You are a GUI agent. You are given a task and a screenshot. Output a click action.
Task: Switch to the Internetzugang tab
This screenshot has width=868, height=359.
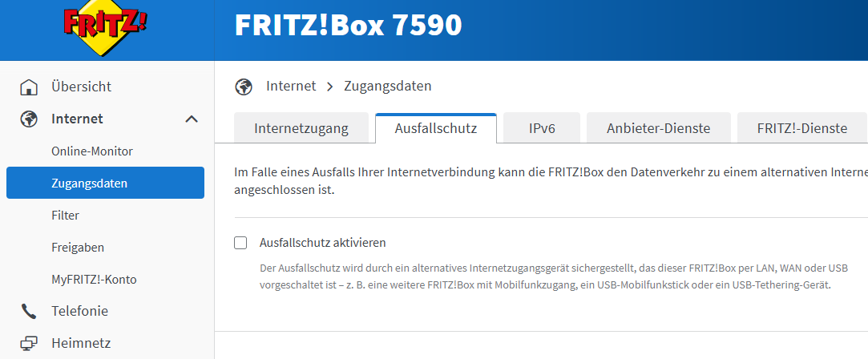(301, 128)
